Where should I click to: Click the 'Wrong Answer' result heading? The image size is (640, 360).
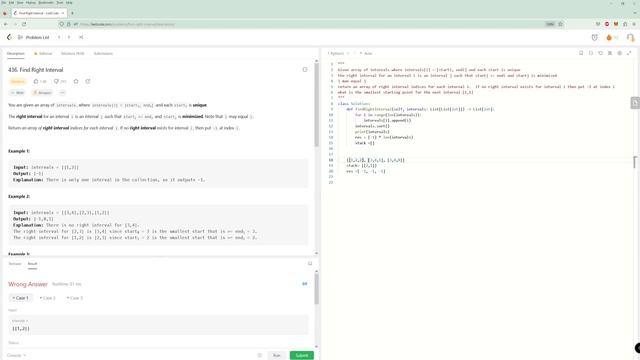click(x=28, y=284)
